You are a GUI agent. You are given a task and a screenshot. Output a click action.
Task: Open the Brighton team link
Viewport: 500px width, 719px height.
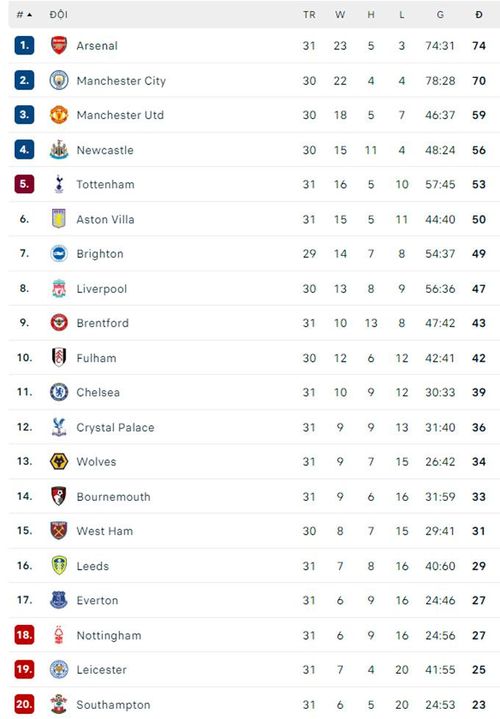coord(100,254)
